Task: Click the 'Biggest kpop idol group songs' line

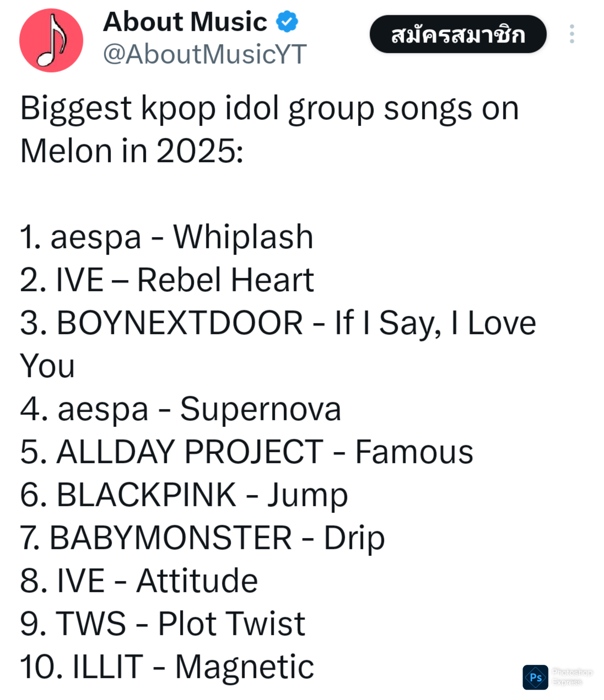Action: tap(269, 108)
